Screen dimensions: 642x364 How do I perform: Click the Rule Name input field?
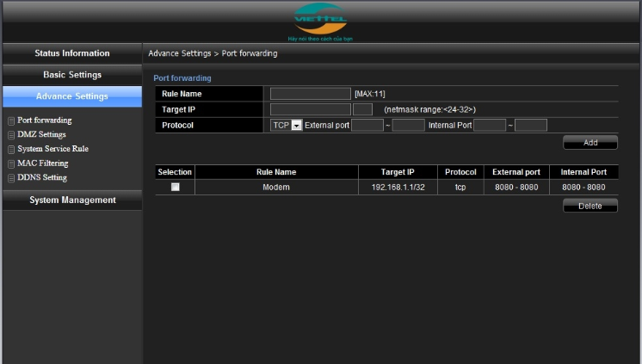pos(310,94)
